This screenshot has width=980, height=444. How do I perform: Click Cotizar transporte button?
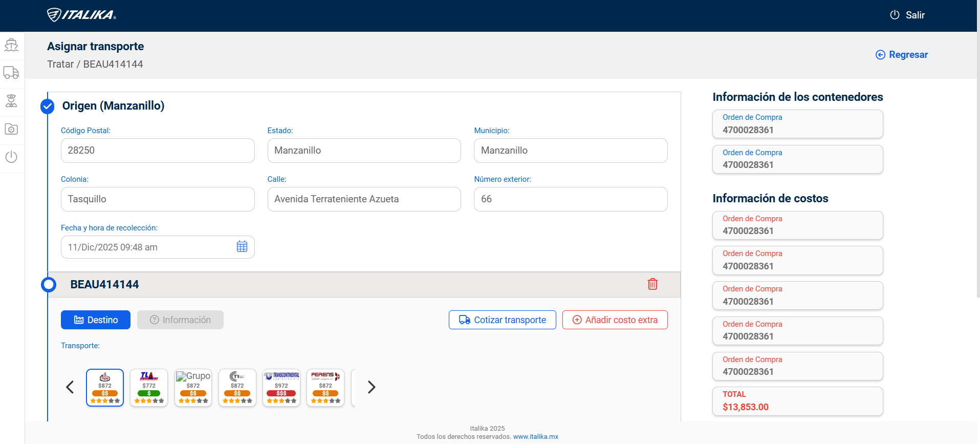[x=502, y=320]
